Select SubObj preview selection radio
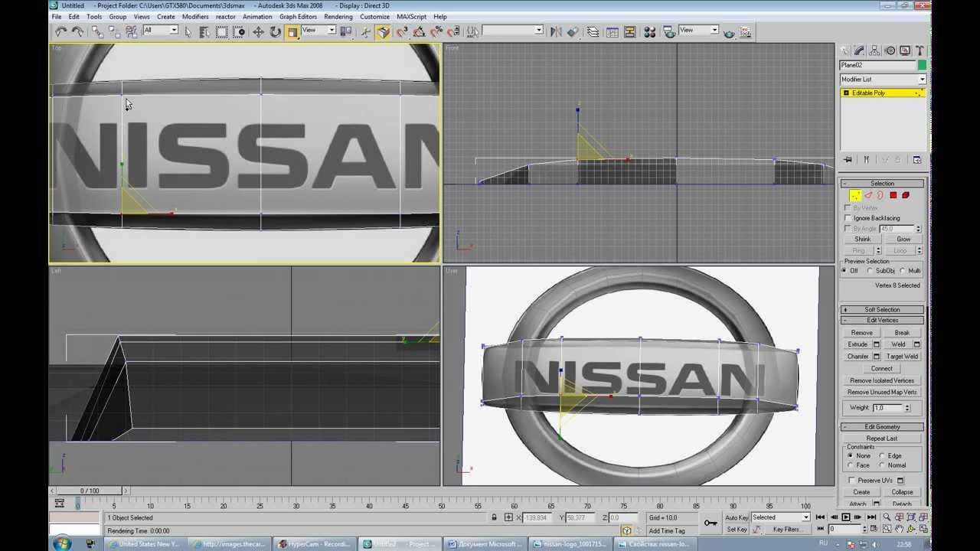Viewport: 980px width, 551px height. (x=870, y=271)
